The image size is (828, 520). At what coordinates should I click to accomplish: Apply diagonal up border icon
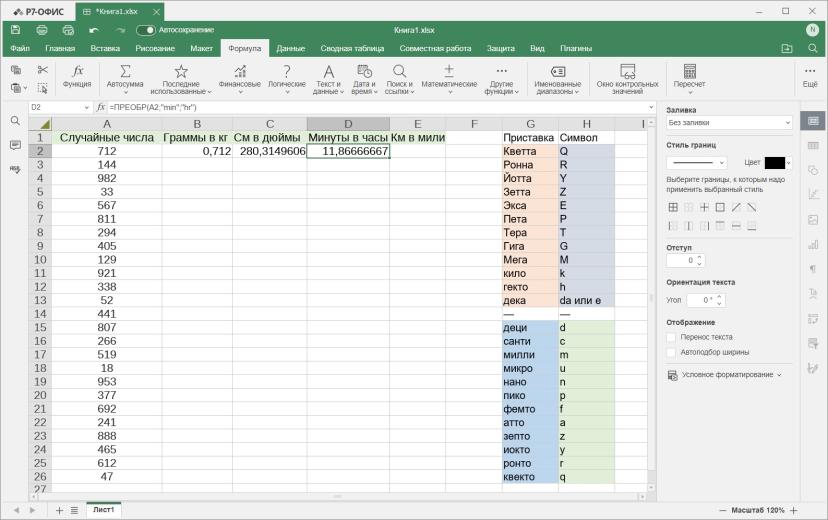click(x=736, y=207)
